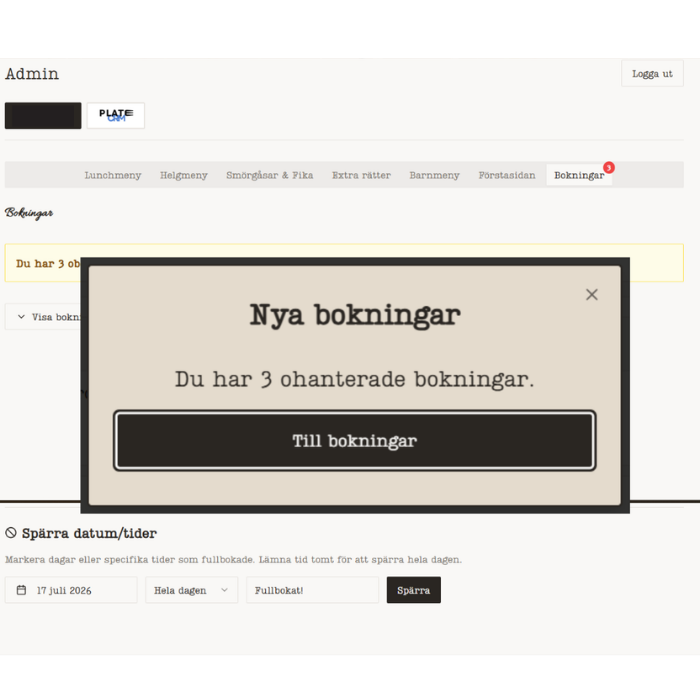Screen dimensions: 700x700
Task: Click the Spärra datum/tider heading
Action: [x=89, y=533]
